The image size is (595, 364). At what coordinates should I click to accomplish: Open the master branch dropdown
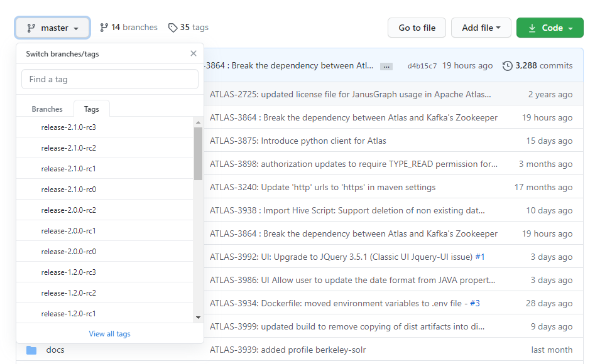coord(53,28)
